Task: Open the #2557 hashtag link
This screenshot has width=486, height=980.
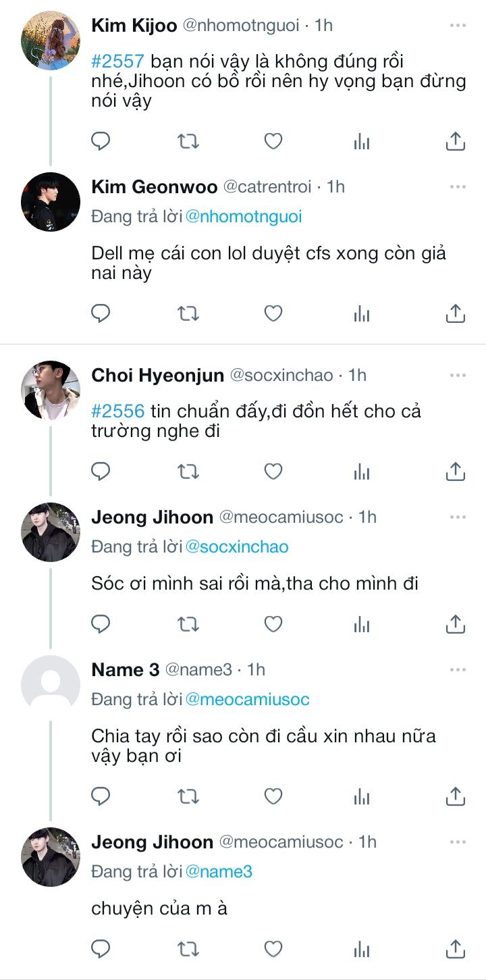Action: 118,62
